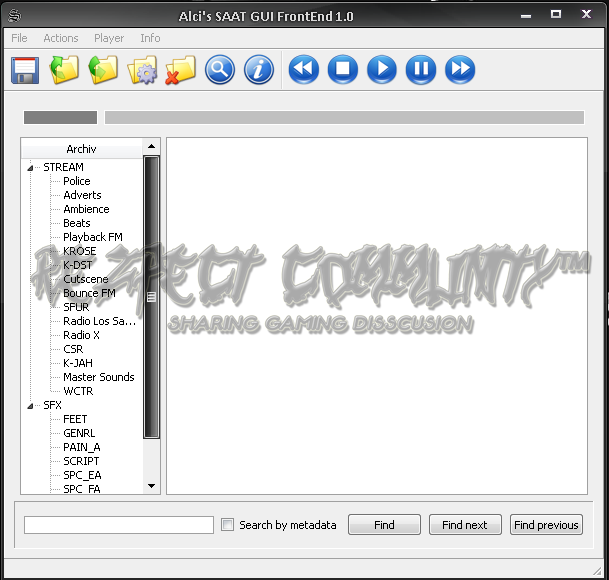This screenshot has height=580, width=609.
Task: Open the folder settings gear icon
Action: tap(142, 70)
